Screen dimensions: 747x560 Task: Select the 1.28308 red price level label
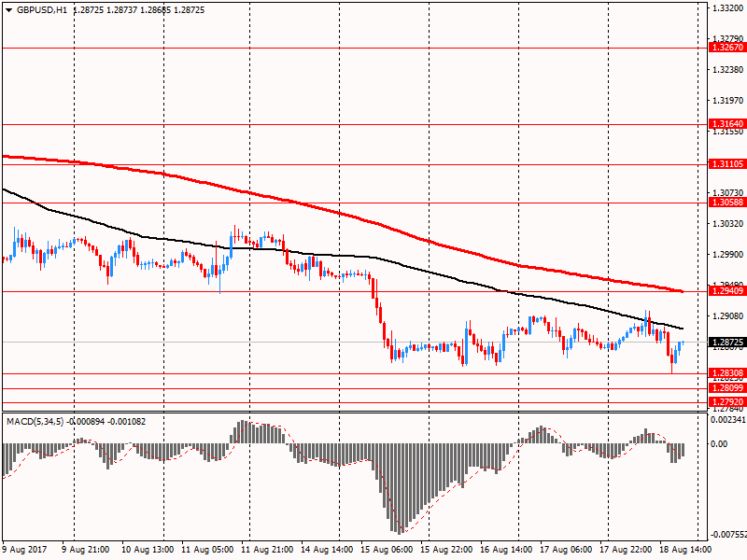pyautogui.click(x=727, y=372)
